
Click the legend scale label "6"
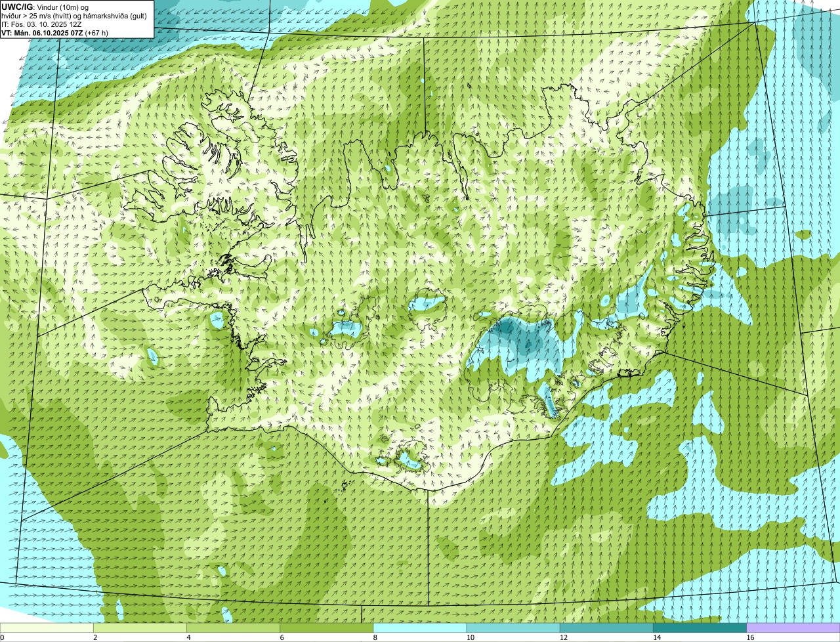(x=282, y=637)
